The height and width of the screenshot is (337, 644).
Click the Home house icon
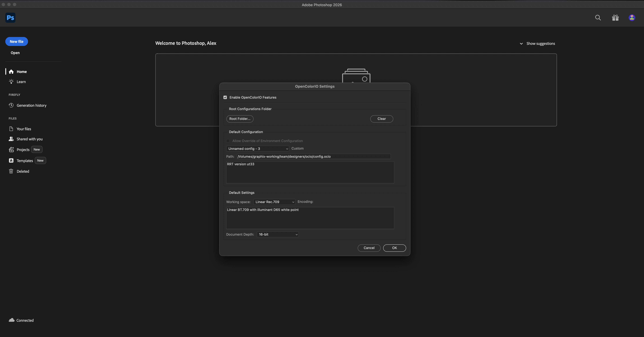[11, 72]
